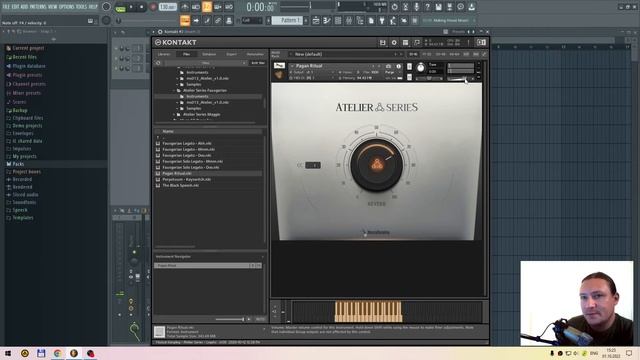Toggle the metronome icon in FL toolbar
Viewport: 640px width, 360px height.
(x=185, y=7)
